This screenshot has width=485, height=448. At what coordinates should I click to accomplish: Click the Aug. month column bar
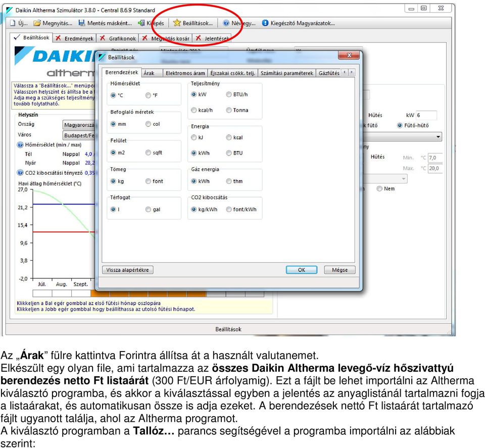pyautogui.click(x=62, y=293)
